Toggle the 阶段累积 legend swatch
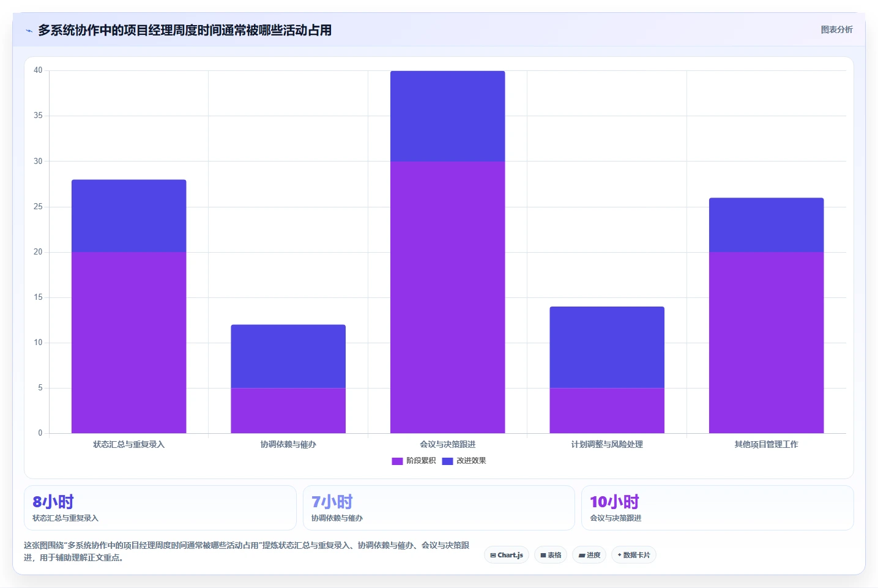Viewport: 878px width, 588px height. [397, 461]
